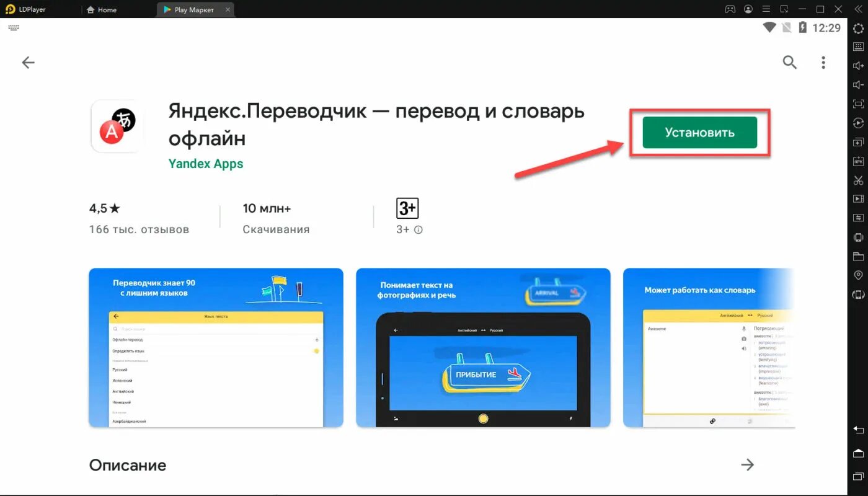
Task: Click the Установить install button
Action: [700, 133]
